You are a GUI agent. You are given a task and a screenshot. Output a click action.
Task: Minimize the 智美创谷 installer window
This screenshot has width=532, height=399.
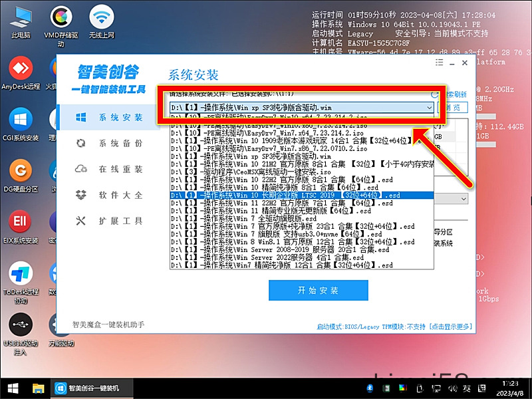(x=452, y=63)
